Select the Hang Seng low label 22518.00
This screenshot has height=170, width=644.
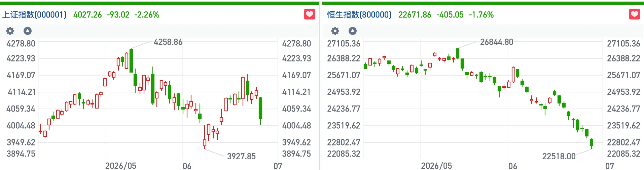559,156
